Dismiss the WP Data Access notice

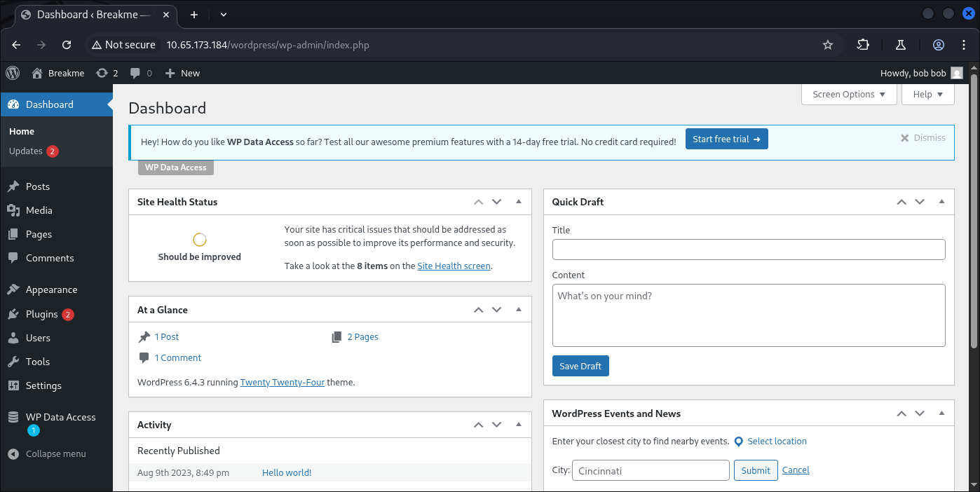point(923,138)
